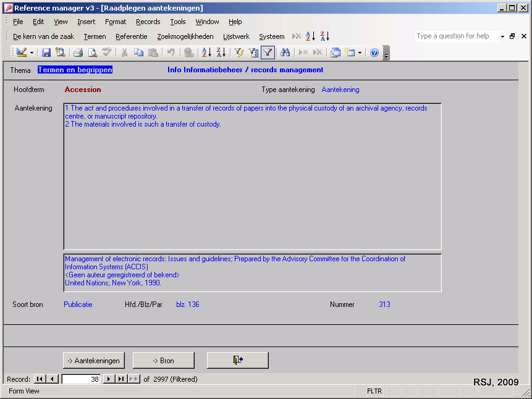Open the help question box dropdown arrow

click(502, 36)
